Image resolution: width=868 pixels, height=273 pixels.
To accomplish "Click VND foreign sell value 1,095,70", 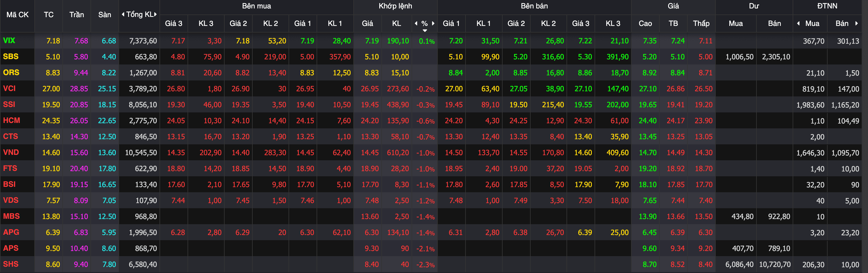I will pyautogui.click(x=845, y=153).
